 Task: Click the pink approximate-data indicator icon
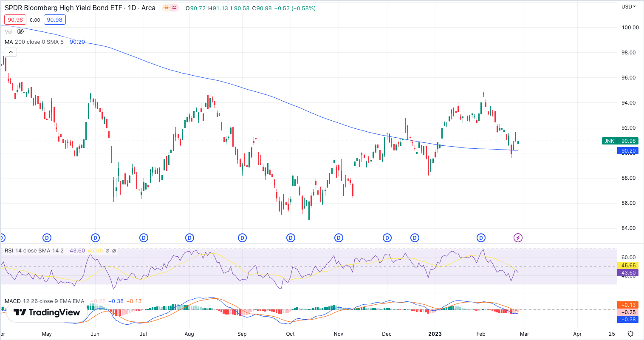[x=175, y=8]
